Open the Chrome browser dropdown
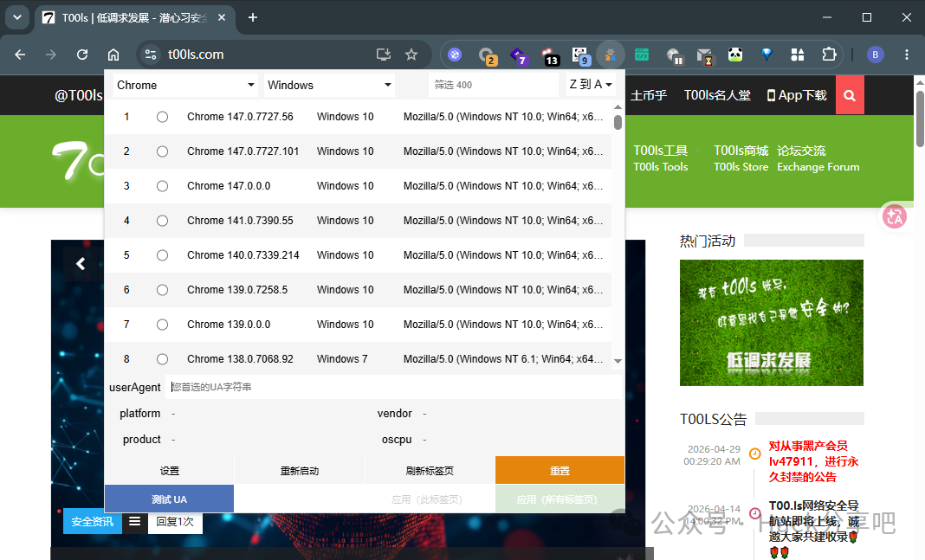 pyautogui.click(x=185, y=85)
